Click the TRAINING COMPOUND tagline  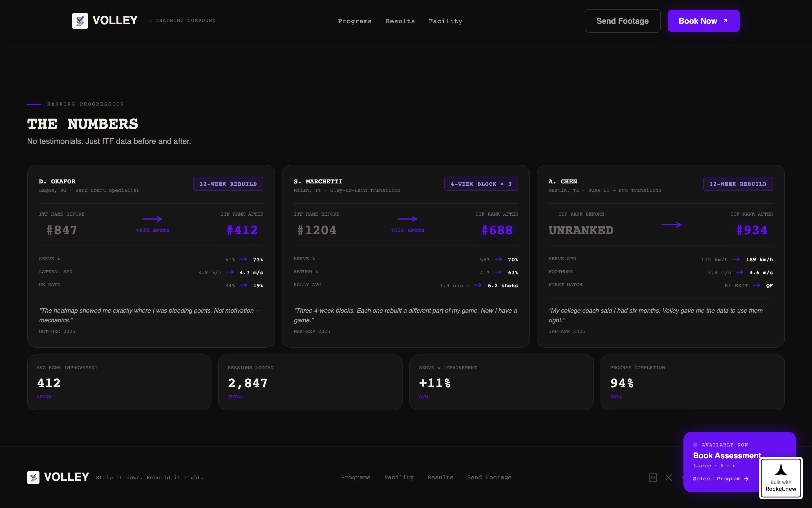coord(186,21)
